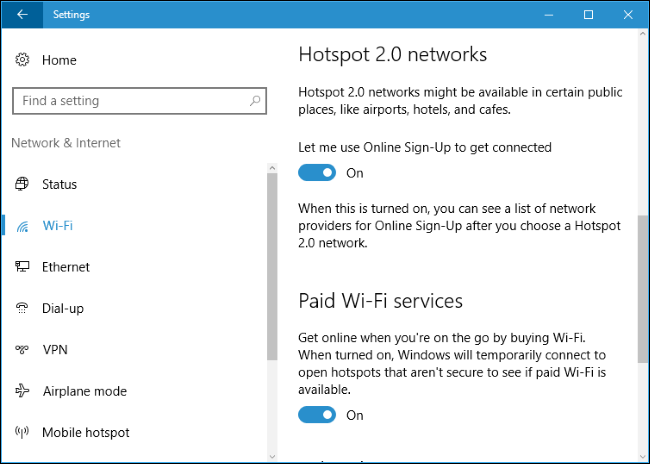Go to Home settings

tap(59, 61)
